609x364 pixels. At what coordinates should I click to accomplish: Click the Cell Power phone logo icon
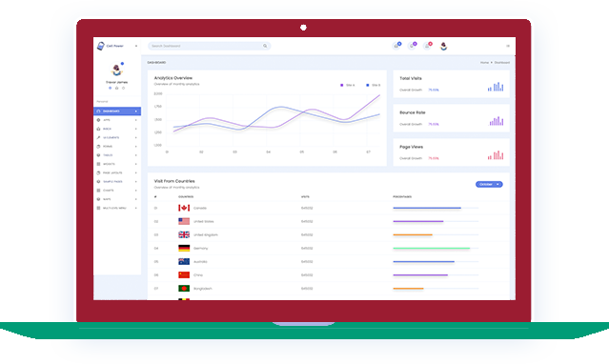point(101,46)
